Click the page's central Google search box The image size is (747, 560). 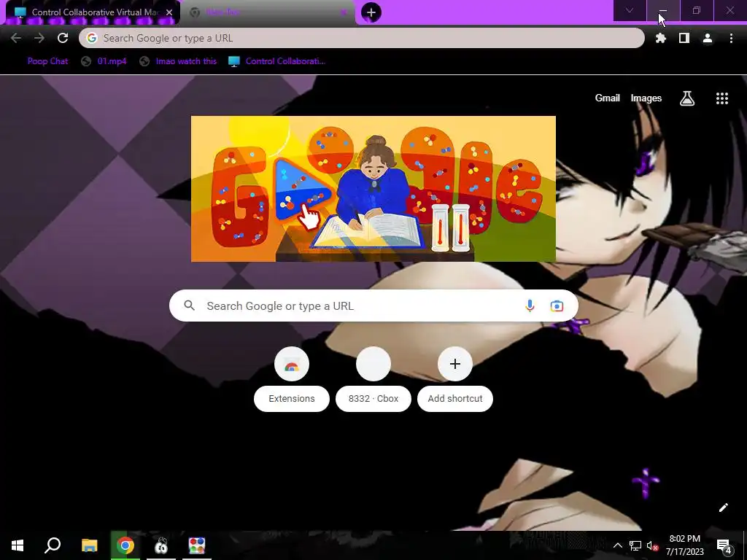tap(373, 306)
